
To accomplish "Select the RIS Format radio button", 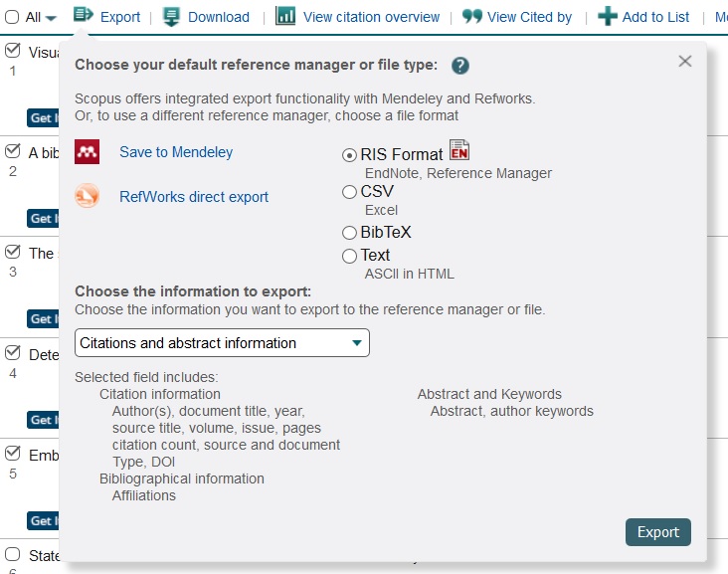I will click(x=349, y=155).
